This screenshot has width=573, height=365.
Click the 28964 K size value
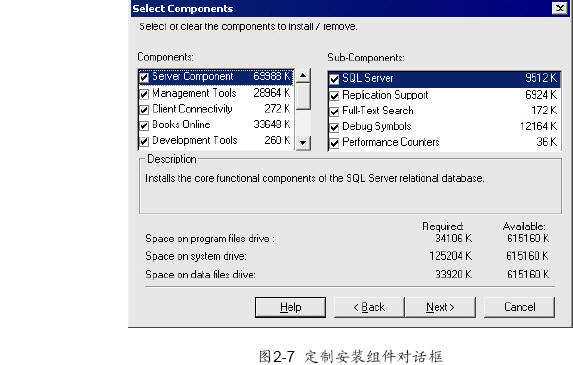tap(272, 93)
